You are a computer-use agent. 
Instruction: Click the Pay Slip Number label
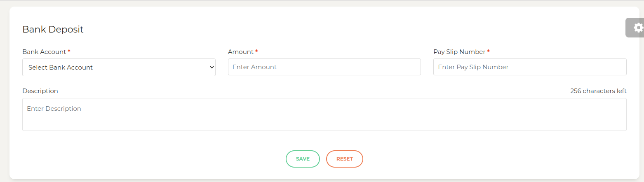click(459, 52)
